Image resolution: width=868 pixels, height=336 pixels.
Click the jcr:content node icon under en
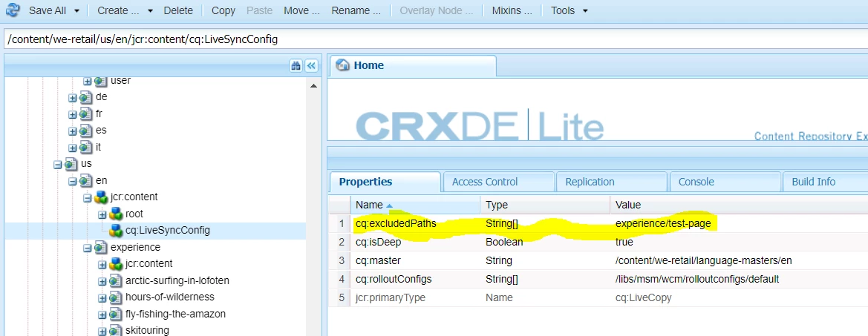[101, 197]
